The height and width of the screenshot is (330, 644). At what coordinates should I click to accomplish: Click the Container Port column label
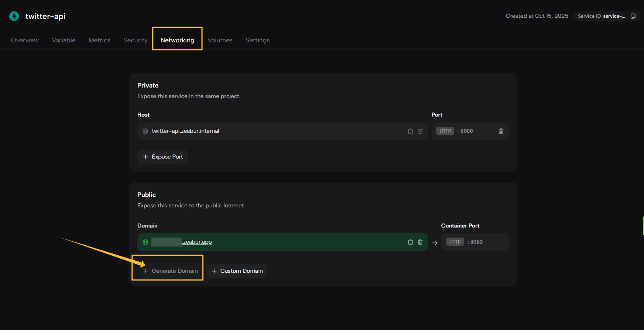point(460,226)
